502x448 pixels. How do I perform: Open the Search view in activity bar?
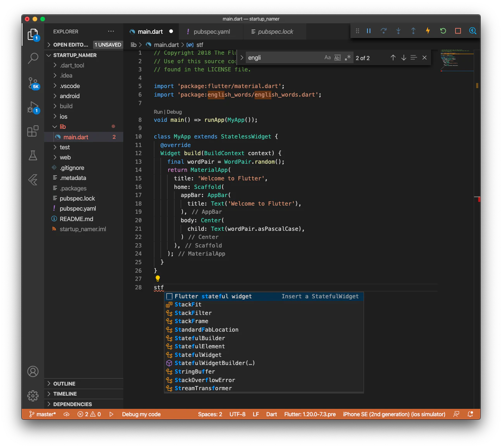pos(33,59)
